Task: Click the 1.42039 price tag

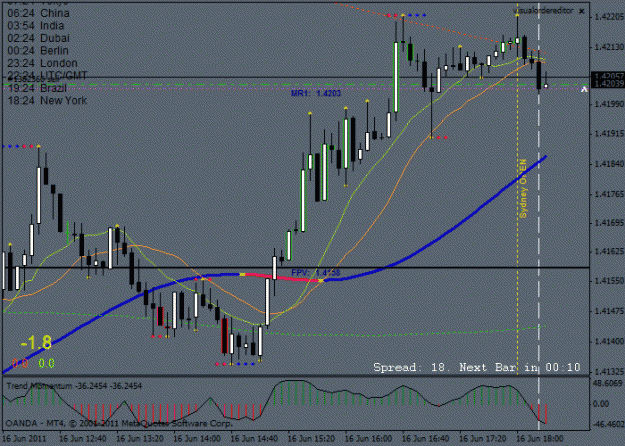Action: click(x=607, y=83)
